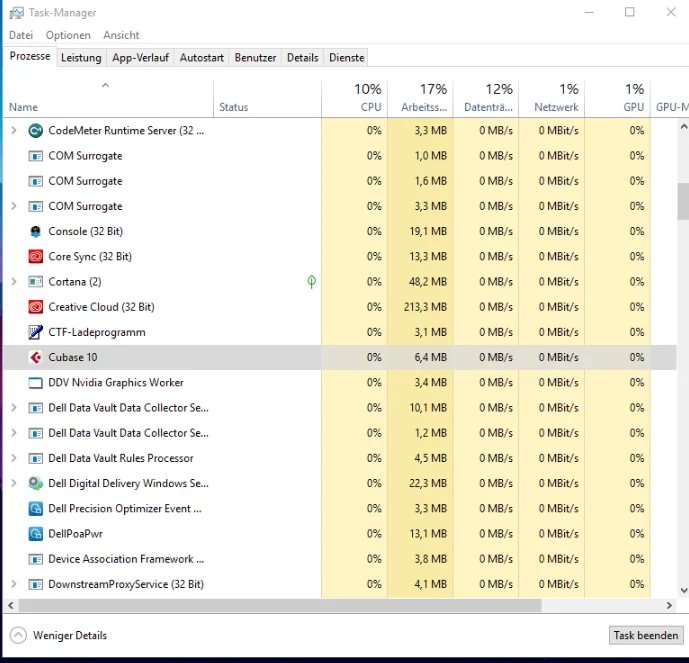The width and height of the screenshot is (689, 663).
Task: Click the horizontal scrollbar left arrow
Action: (11, 605)
